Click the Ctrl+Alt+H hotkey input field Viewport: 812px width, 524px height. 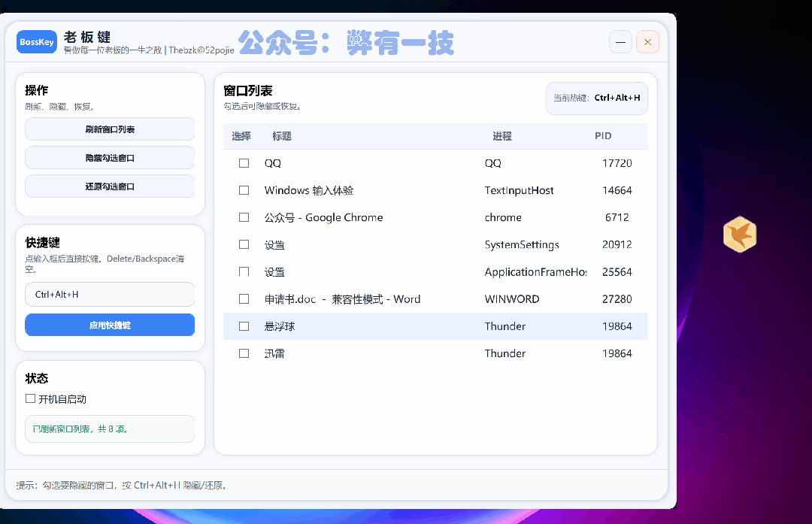110,295
